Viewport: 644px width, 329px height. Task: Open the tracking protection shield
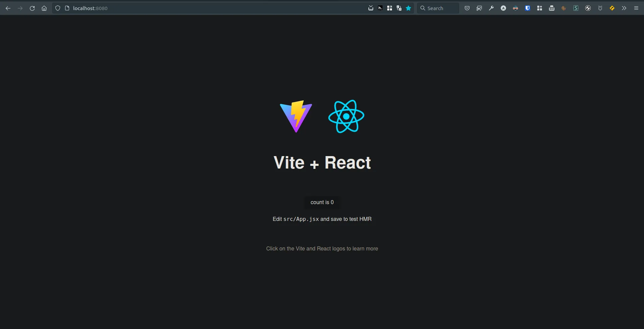tap(58, 8)
